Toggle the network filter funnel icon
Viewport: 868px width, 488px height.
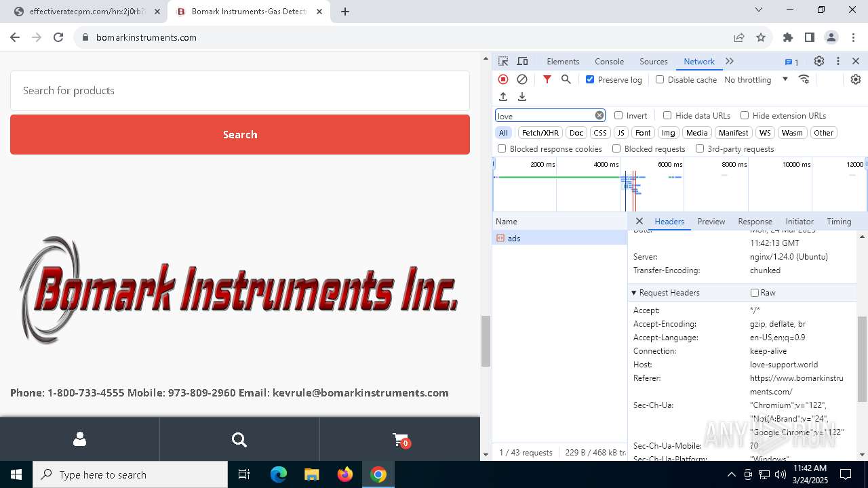[547, 79]
